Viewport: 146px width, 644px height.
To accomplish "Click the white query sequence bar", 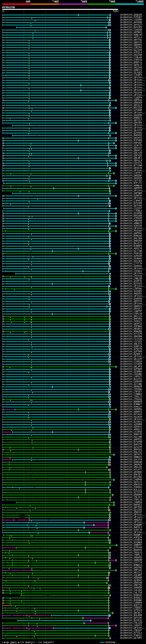I will coord(60,10).
